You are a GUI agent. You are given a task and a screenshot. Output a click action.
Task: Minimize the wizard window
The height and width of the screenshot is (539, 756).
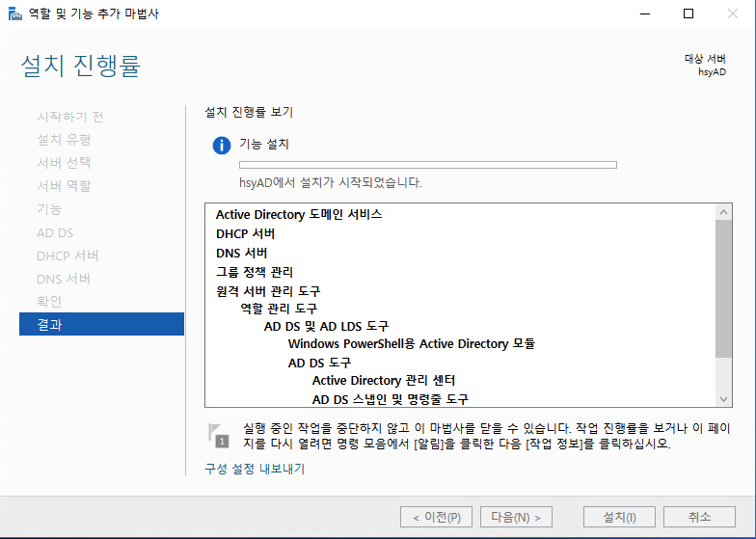click(x=644, y=13)
